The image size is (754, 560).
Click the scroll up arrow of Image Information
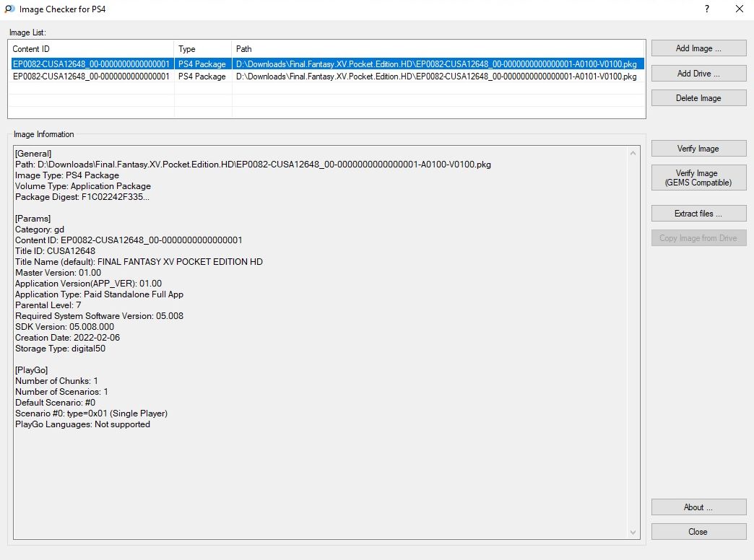coord(633,153)
